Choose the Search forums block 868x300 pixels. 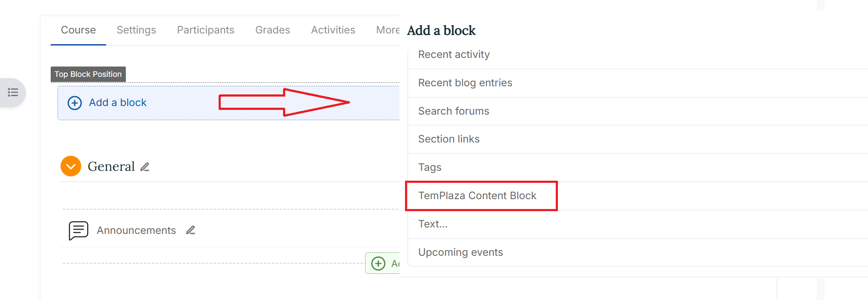(x=454, y=111)
